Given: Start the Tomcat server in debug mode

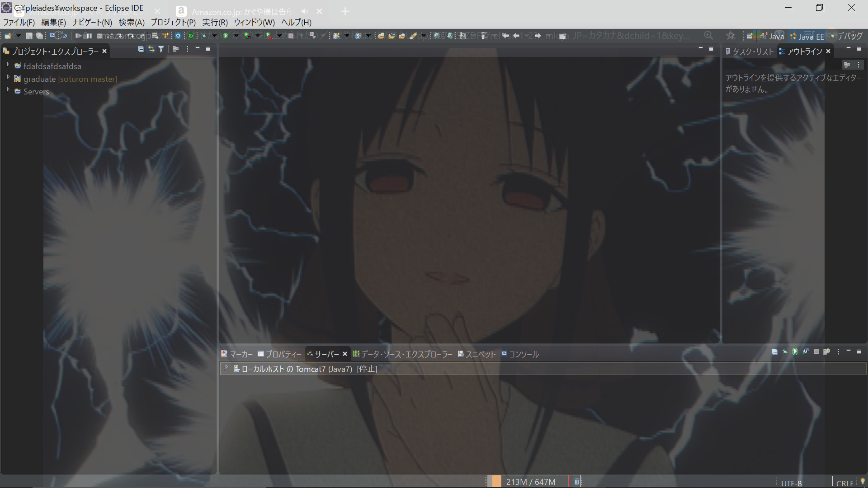Looking at the screenshot, I should [785, 352].
